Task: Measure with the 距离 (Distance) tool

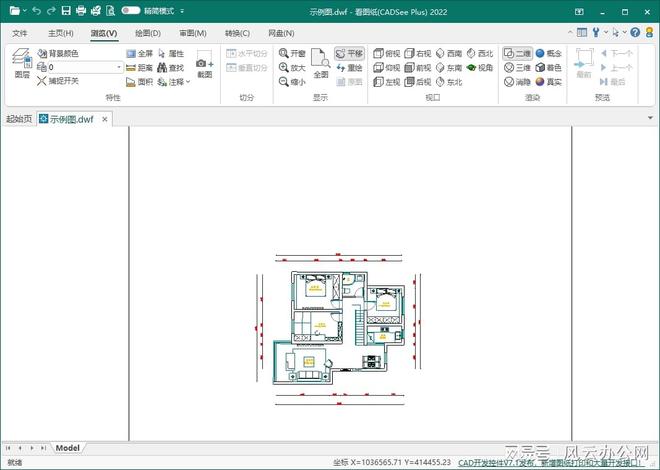Action: click(x=139, y=68)
